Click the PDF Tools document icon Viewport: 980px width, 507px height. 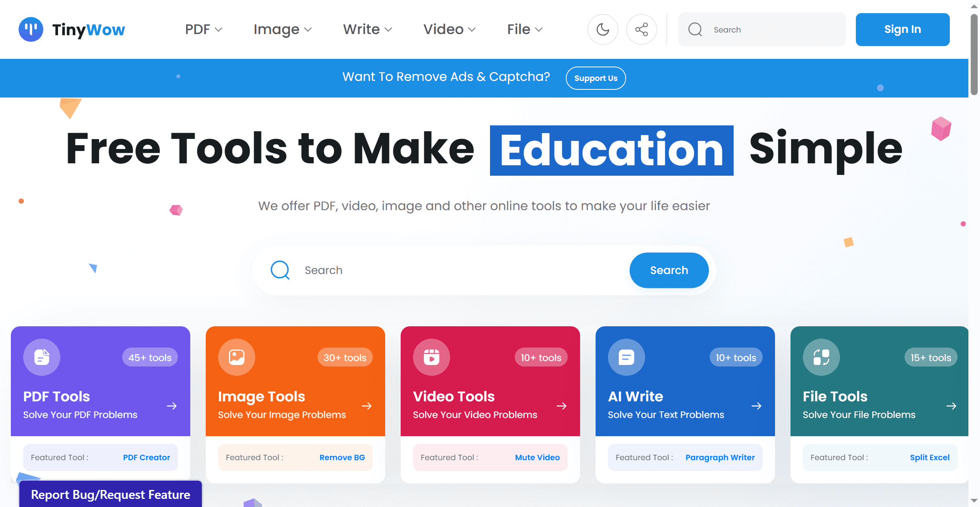click(x=42, y=357)
